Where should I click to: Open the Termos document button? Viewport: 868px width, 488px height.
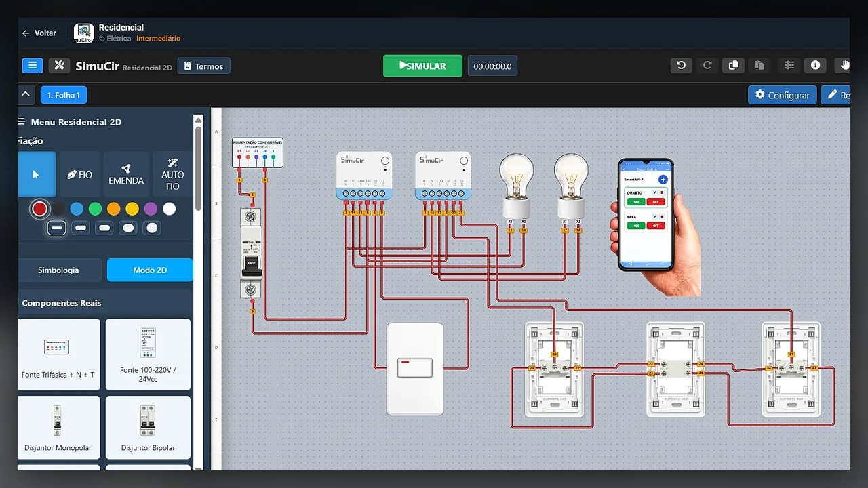pyautogui.click(x=204, y=66)
